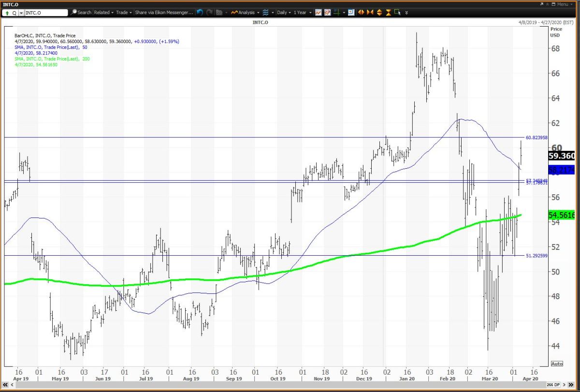
Task: Click the multi-line compare chart icon
Action: click(327, 12)
